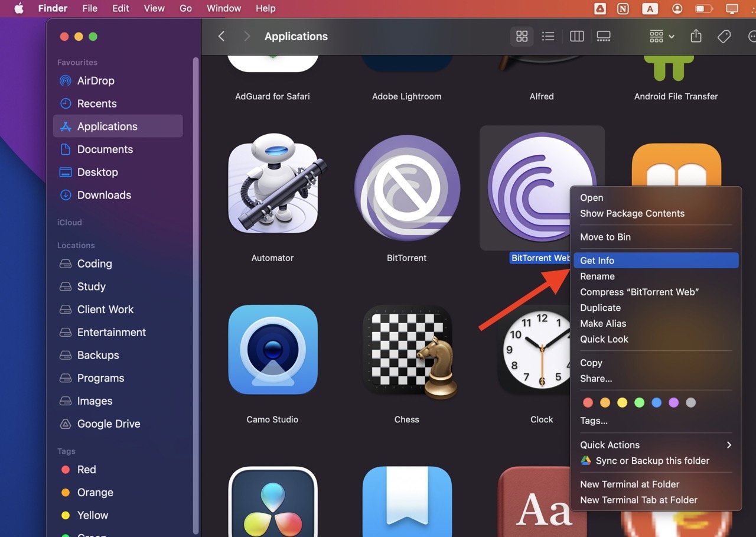Choose New Terminal Tab at Folder
The height and width of the screenshot is (537, 756).
point(656,500)
